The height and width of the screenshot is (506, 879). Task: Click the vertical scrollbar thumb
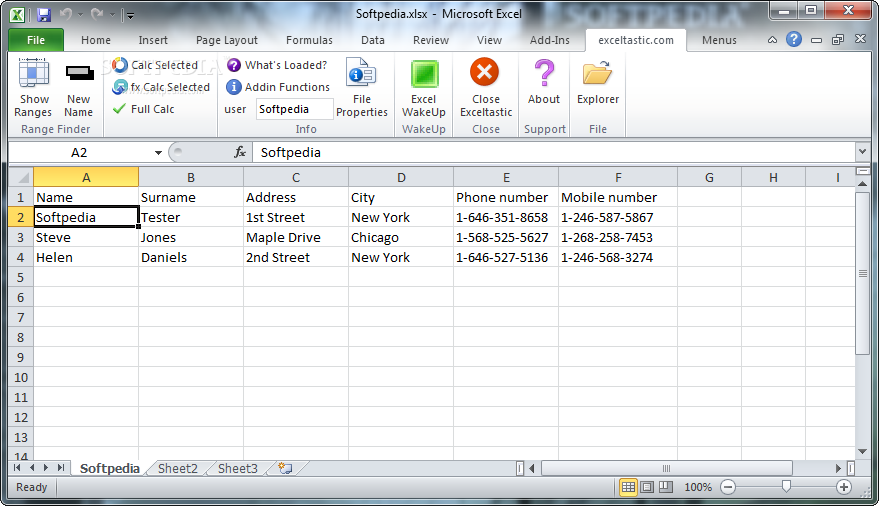862,273
